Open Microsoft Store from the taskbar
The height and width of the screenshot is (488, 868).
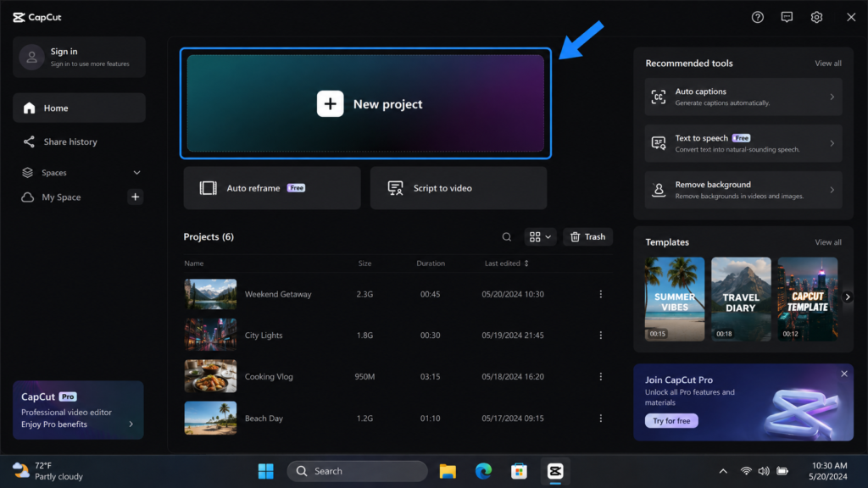[519, 471]
